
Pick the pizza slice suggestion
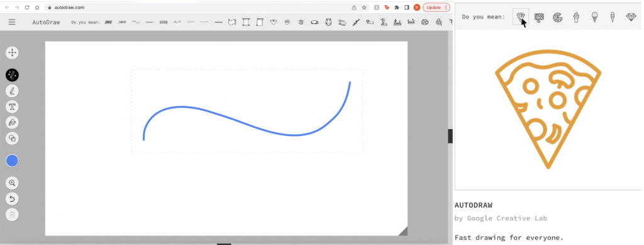point(521,17)
